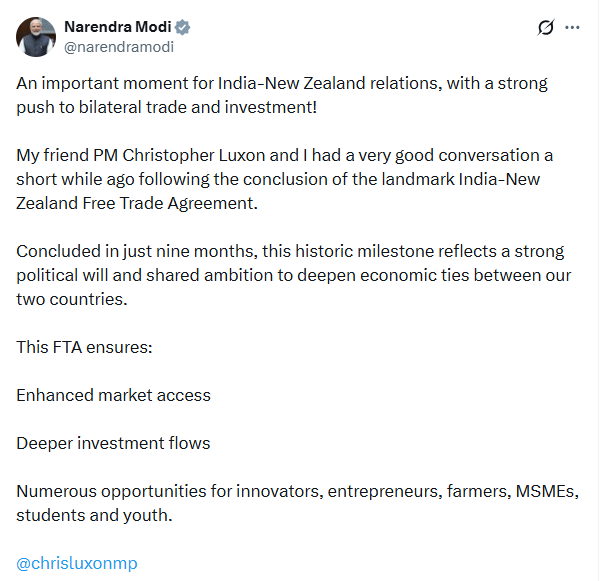Click Narendra Modi's profile avatar
Screen dimensions: 603x581
tap(36, 36)
